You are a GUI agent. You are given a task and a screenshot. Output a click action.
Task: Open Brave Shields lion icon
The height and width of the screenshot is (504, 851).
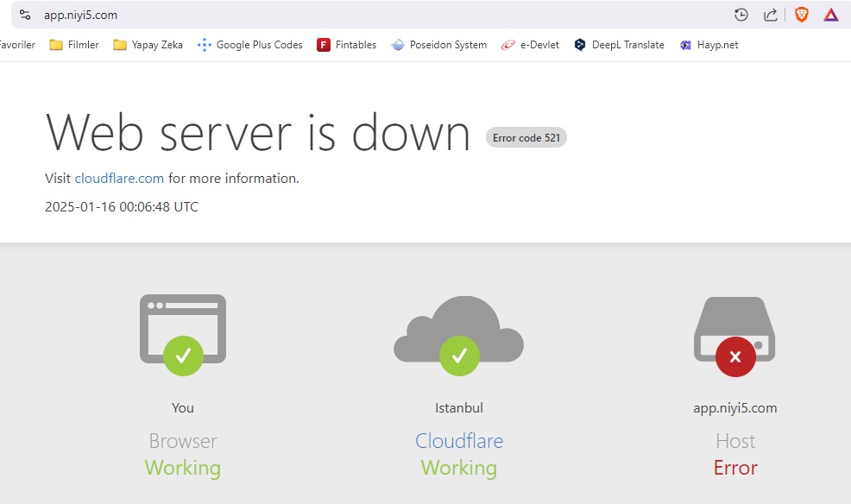[801, 15]
